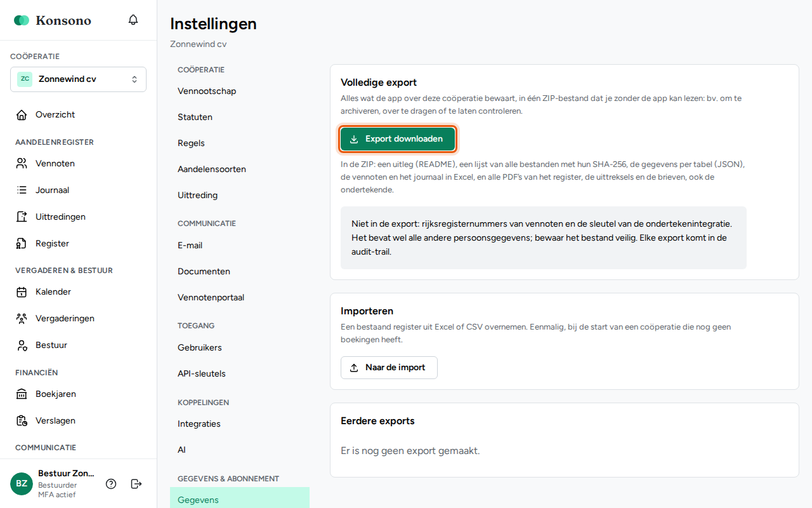Open Overzicht via house icon
Screen dimensions: 812x508
tap(22, 115)
